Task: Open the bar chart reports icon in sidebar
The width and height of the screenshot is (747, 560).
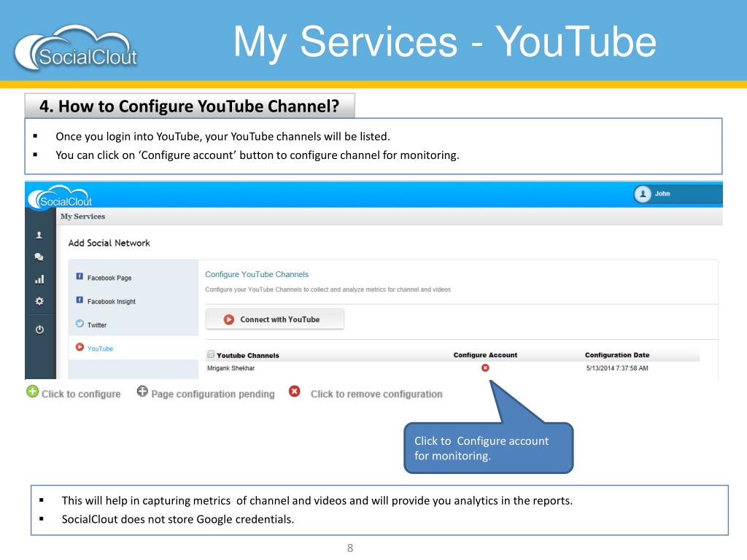Action: click(39, 279)
